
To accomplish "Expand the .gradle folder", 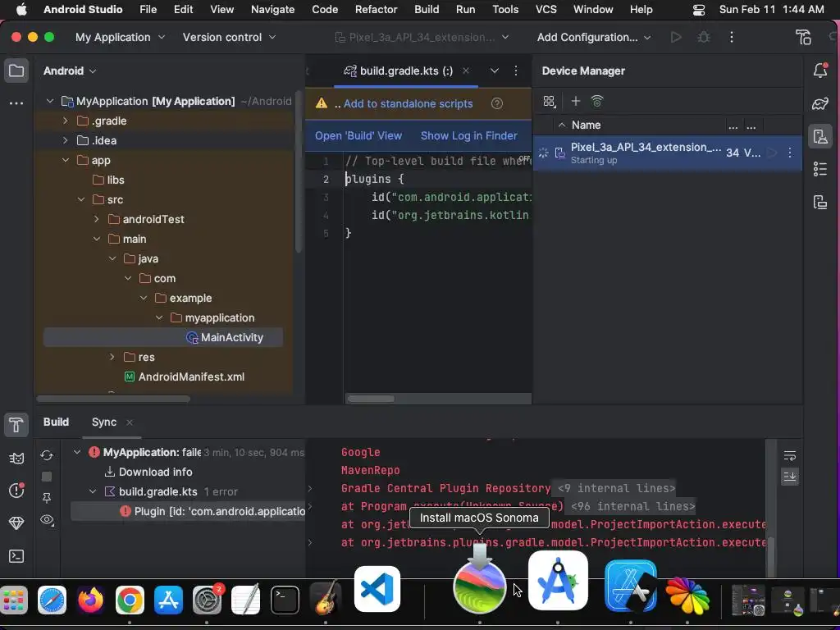I will tap(66, 121).
